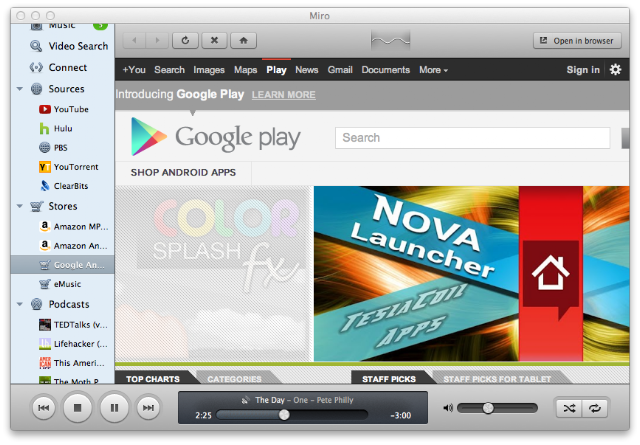Skip to the next track
The height and width of the screenshot is (445, 640).
[x=148, y=407]
